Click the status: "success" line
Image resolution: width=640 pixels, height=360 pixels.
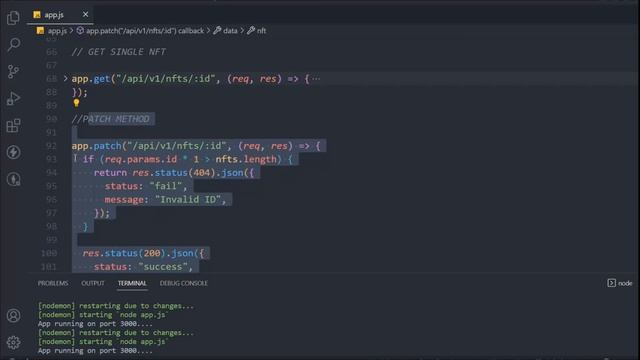143,267
